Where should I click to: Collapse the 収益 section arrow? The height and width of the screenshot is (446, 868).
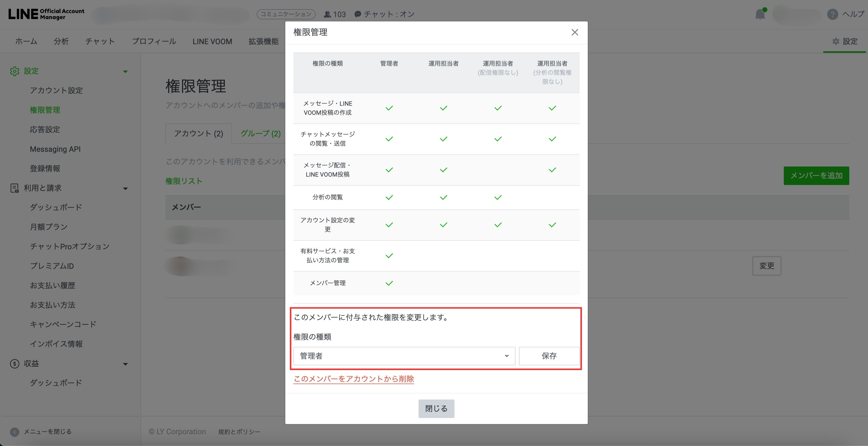click(x=125, y=364)
